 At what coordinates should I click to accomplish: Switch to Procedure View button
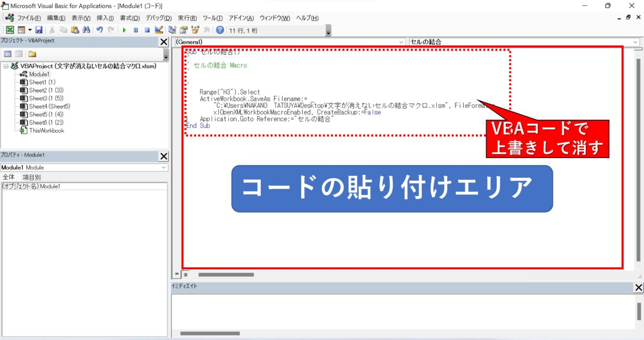tap(177, 274)
